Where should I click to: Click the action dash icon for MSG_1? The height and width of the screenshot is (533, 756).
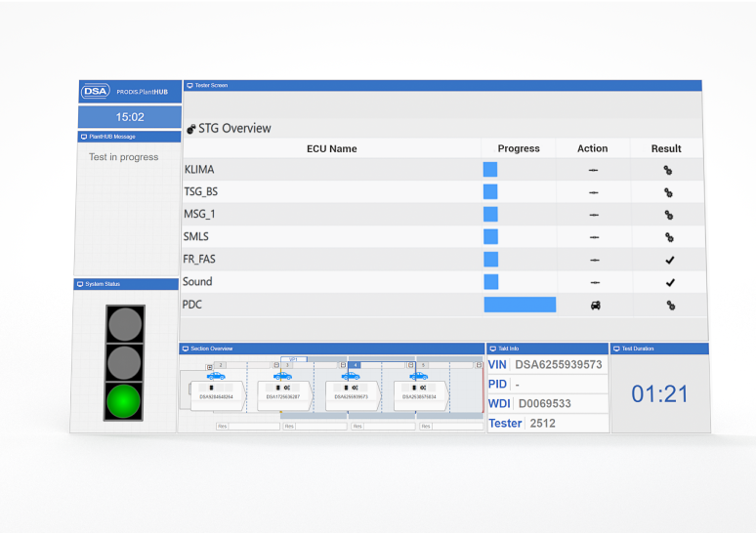[593, 215]
